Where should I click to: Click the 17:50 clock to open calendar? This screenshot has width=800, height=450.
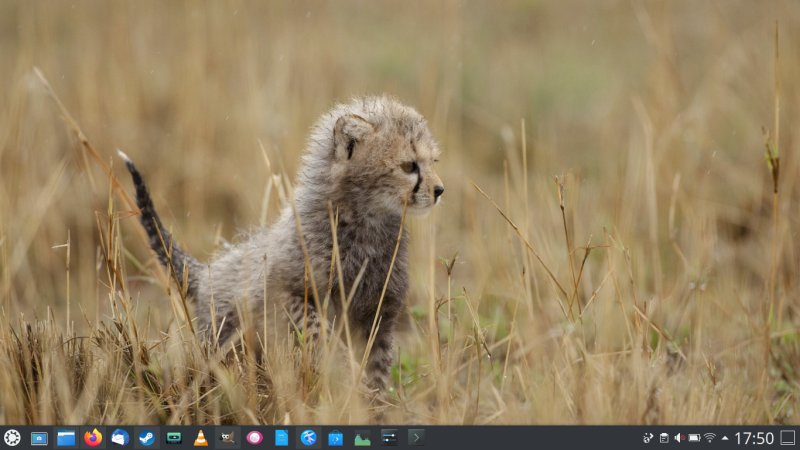(x=754, y=438)
